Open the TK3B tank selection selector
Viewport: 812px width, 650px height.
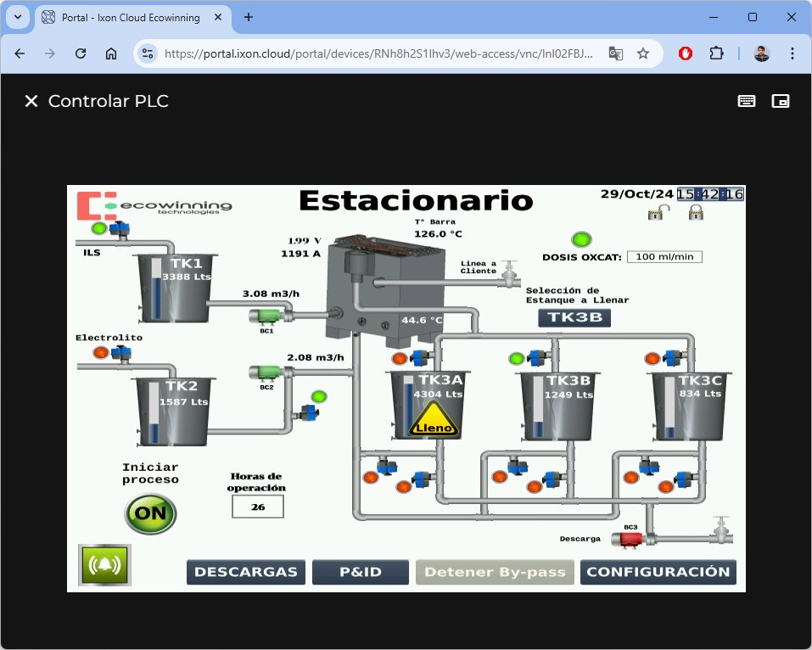pos(574,318)
